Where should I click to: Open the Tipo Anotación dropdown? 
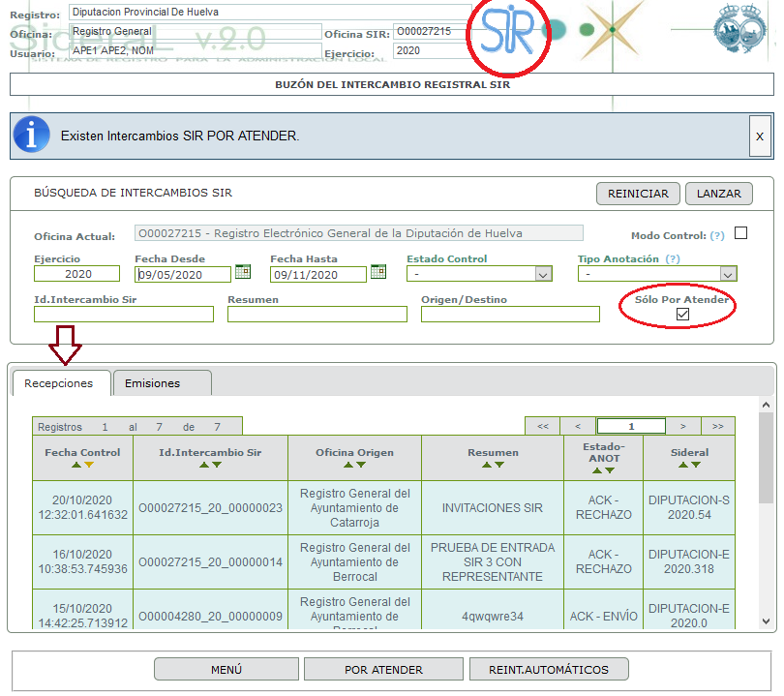pos(657,274)
